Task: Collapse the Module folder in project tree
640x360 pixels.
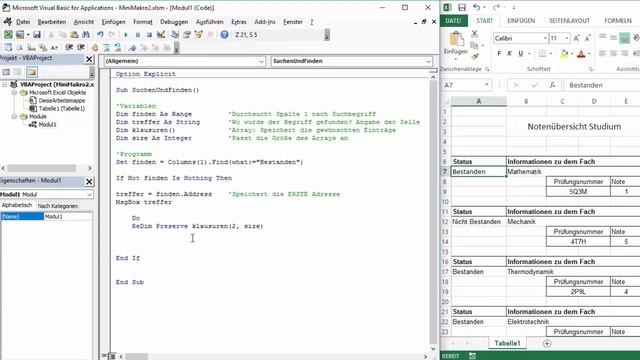Action: tap(14, 117)
